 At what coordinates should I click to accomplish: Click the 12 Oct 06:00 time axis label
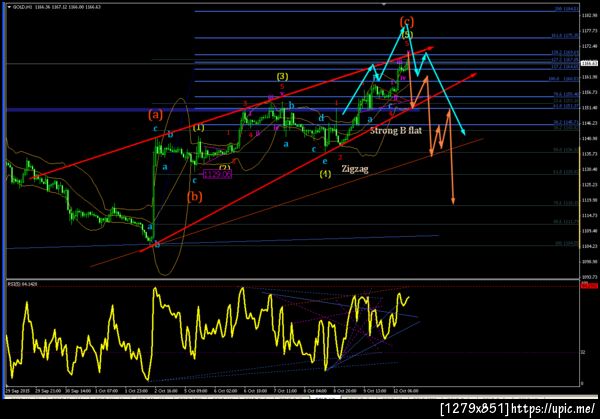[x=406, y=391]
